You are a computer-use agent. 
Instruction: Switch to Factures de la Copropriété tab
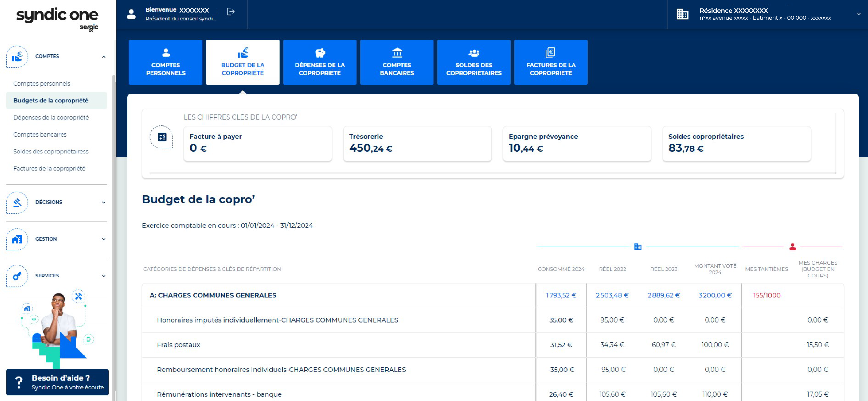551,62
